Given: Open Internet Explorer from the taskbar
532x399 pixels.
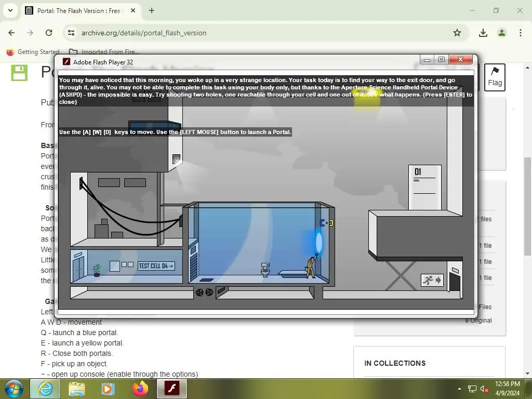Looking at the screenshot, I should click(x=45, y=389).
